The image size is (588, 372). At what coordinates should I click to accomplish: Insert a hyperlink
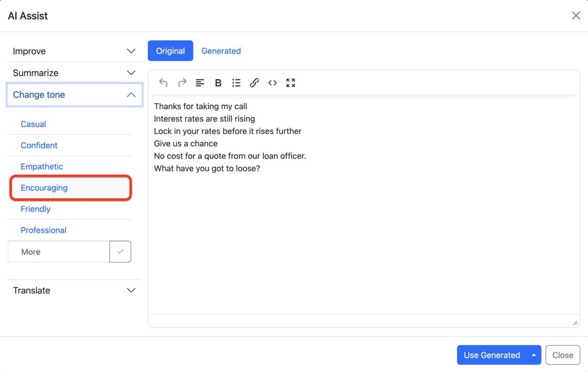pyautogui.click(x=254, y=83)
